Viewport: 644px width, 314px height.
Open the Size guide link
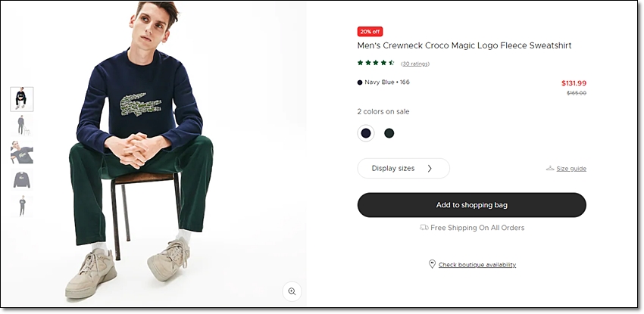coord(571,169)
